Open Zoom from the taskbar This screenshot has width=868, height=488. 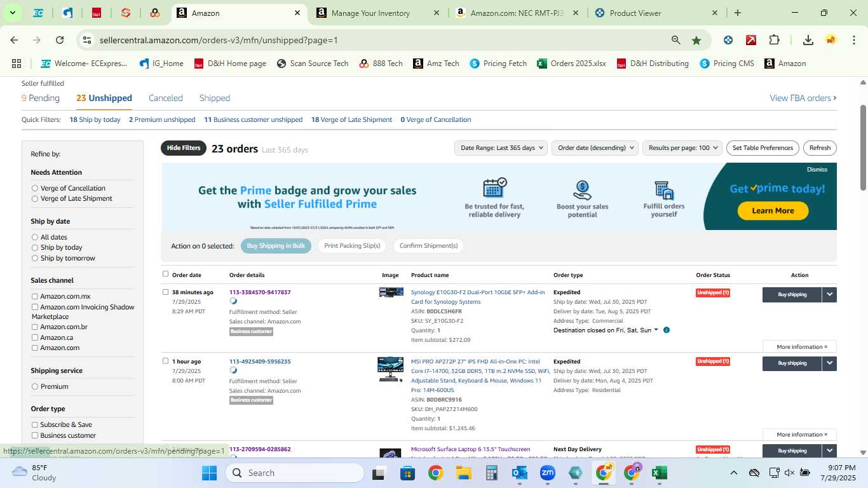pos(548,473)
